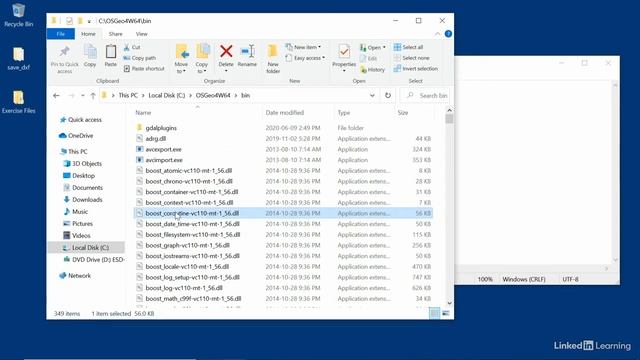
Task: Sort by Date modified column header
Action: click(x=284, y=113)
